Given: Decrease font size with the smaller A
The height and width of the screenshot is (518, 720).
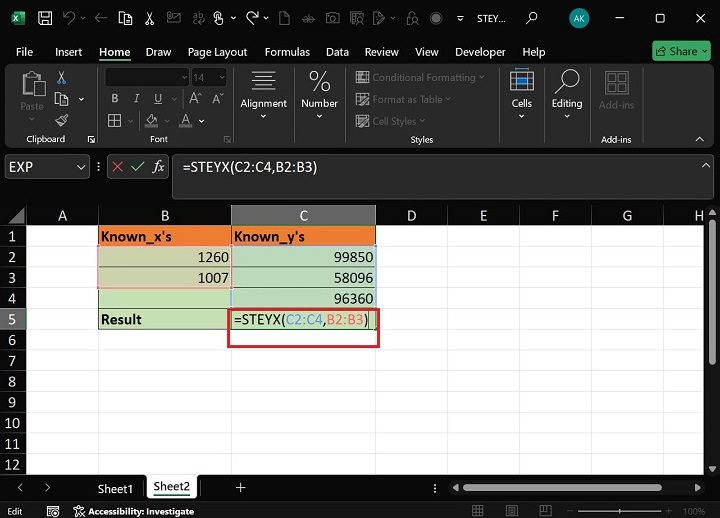Looking at the screenshot, I should [217, 98].
